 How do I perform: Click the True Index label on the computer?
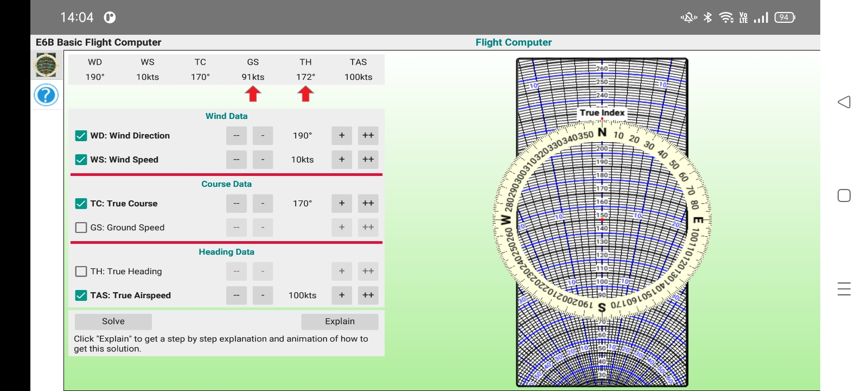click(602, 112)
